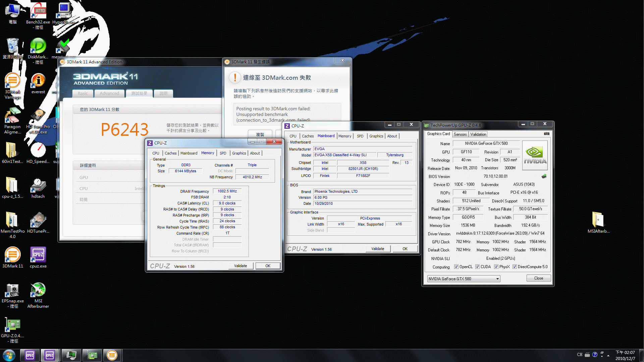Launch 3DMark Vantage desktop icon

pos(12,86)
